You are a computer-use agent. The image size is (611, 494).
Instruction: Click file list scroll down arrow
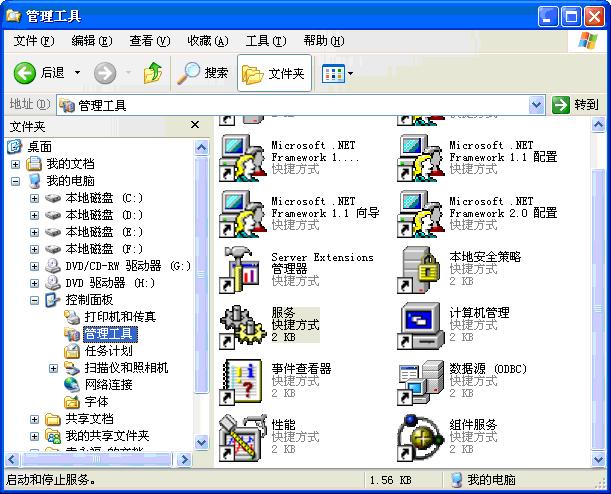[x=598, y=460]
